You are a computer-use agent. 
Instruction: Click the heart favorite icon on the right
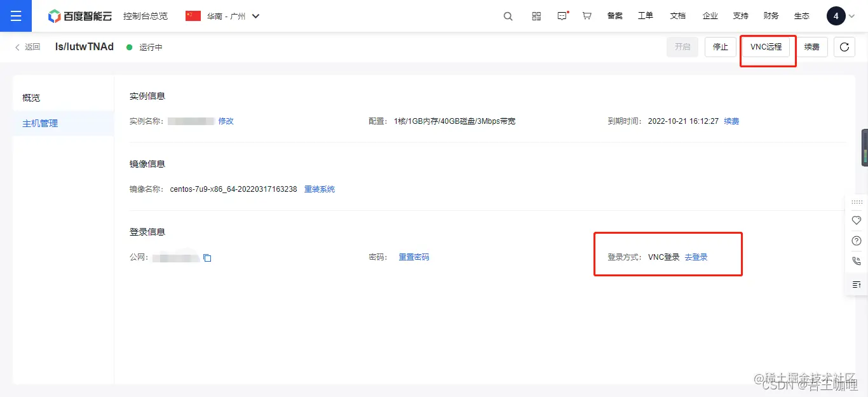pos(856,220)
